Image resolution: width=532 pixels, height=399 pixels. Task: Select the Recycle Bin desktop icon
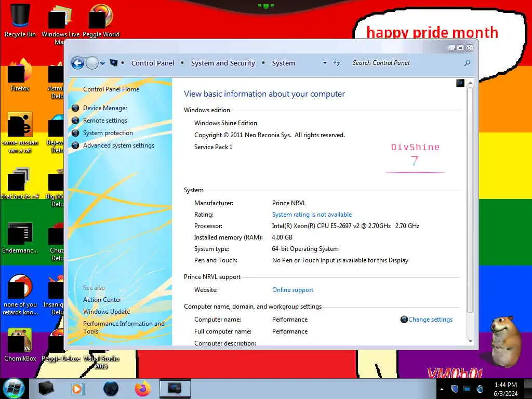[20, 20]
